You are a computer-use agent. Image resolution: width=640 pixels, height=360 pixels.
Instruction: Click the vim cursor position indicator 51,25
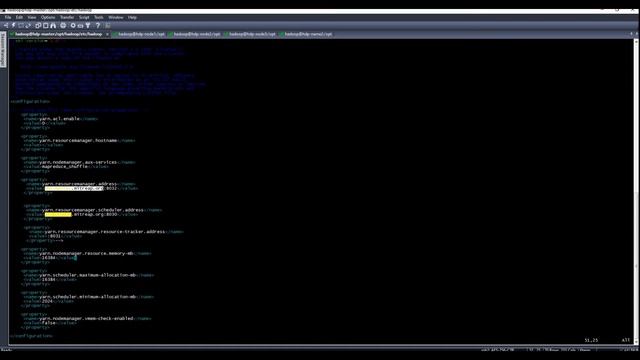tap(591, 340)
